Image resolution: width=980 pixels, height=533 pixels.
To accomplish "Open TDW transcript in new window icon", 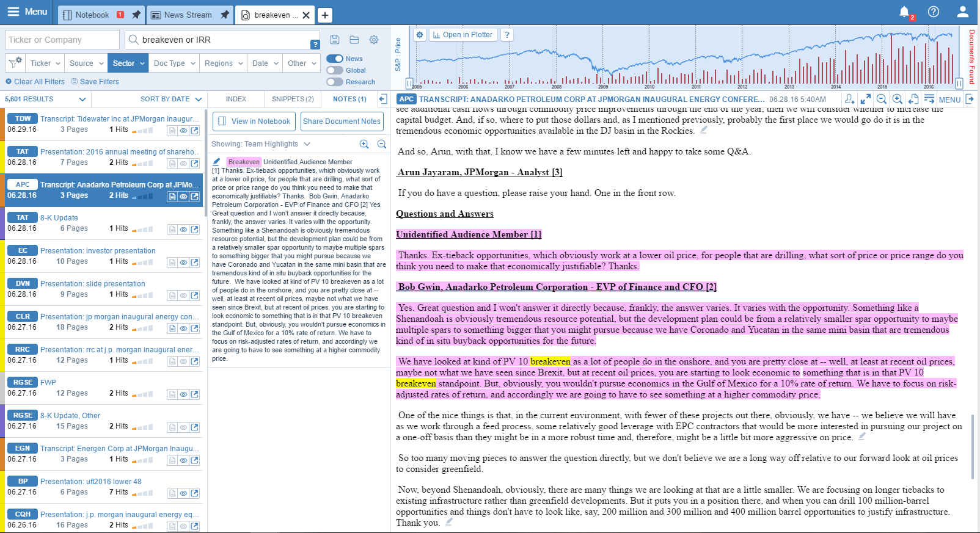I will pos(194,131).
